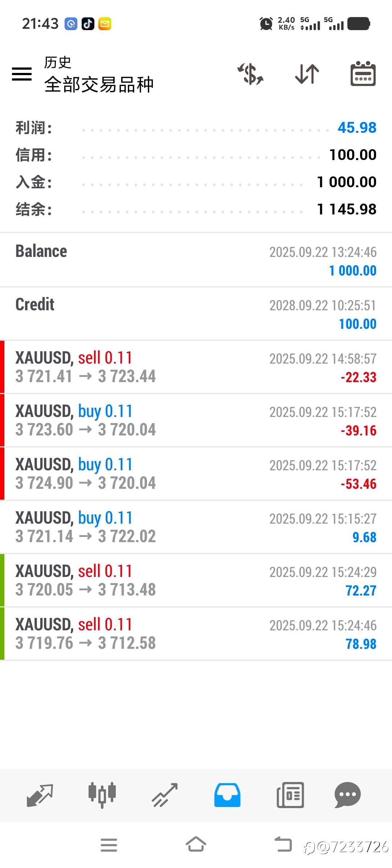
Task: Tap the sort arrows icon
Action: point(307,74)
